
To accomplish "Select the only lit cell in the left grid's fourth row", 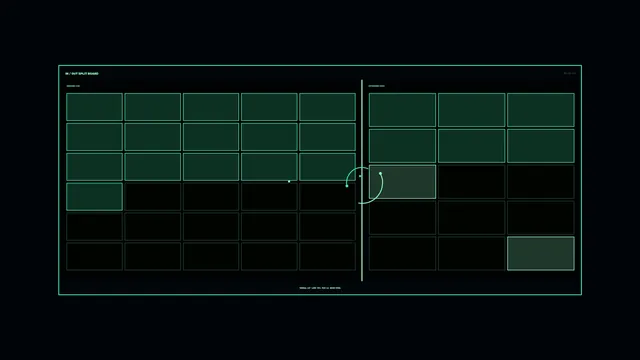I will tap(94, 197).
